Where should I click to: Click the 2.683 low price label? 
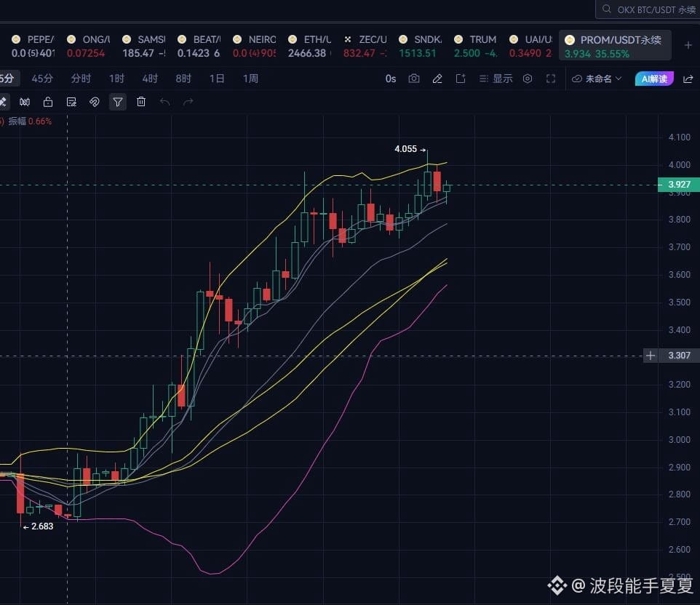[42, 526]
